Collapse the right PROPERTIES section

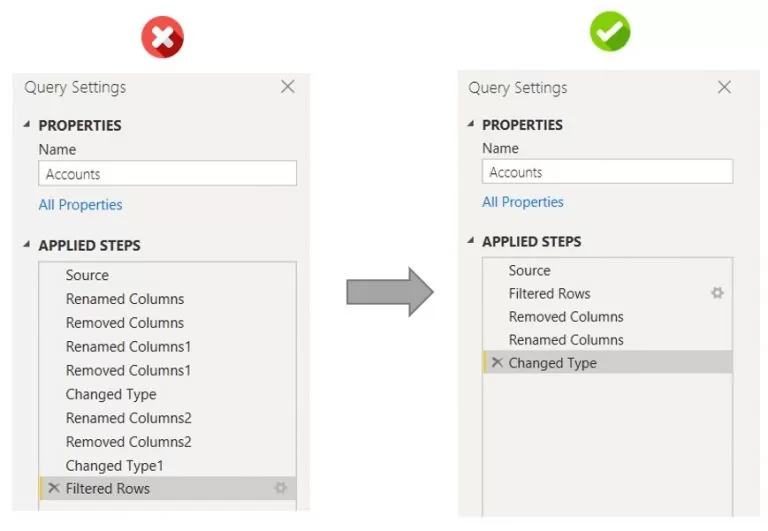pos(470,125)
